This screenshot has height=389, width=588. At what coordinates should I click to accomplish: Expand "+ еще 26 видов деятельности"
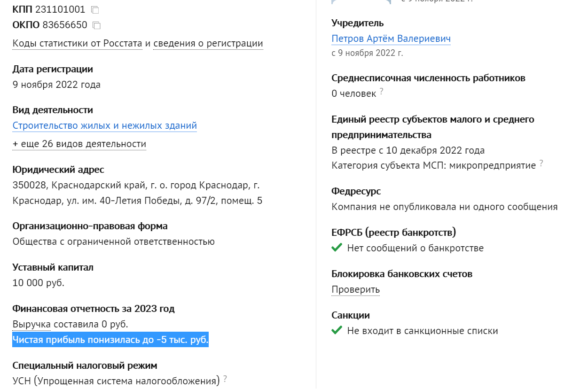tap(79, 144)
